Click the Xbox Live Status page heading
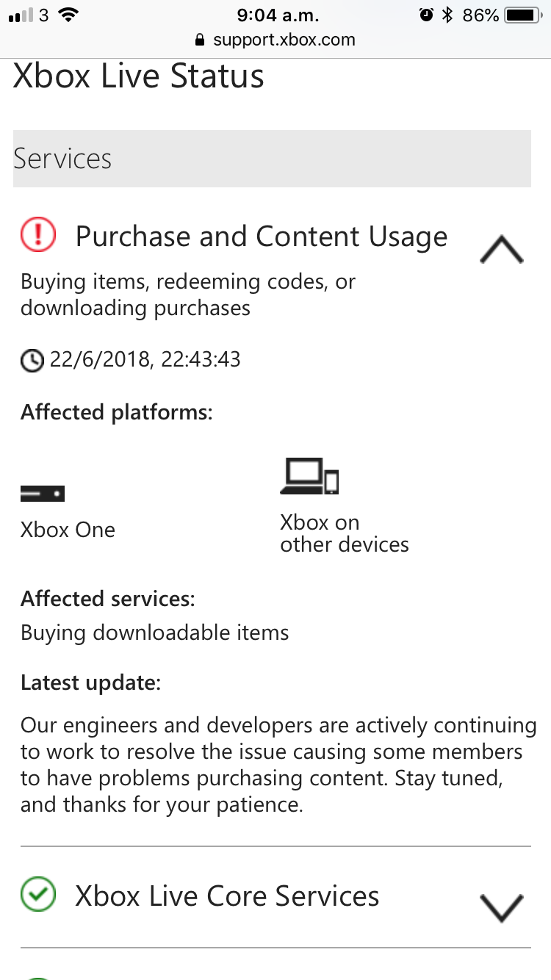 139,76
